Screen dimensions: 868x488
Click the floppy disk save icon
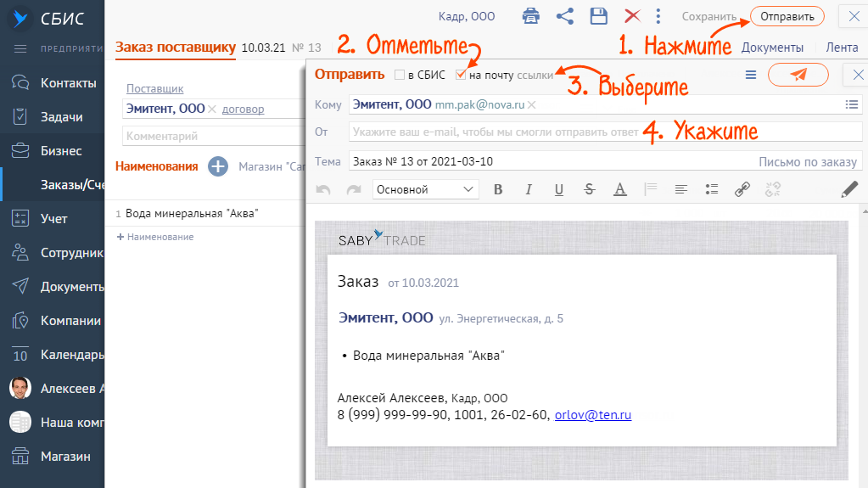click(599, 16)
